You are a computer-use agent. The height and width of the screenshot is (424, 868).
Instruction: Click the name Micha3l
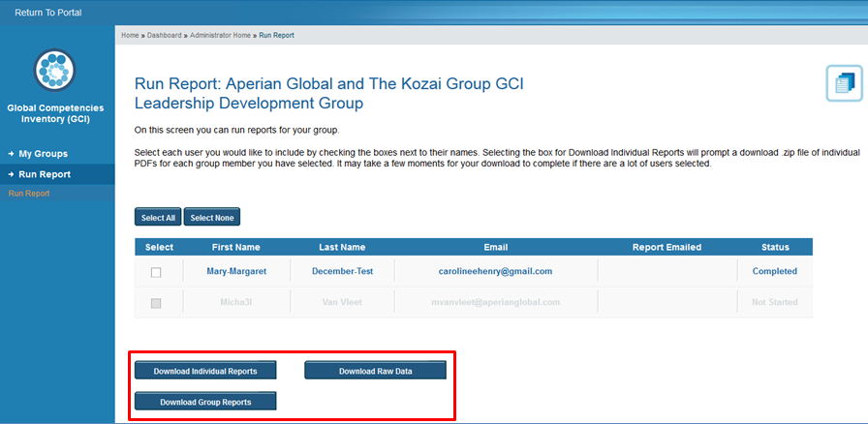[x=236, y=302]
